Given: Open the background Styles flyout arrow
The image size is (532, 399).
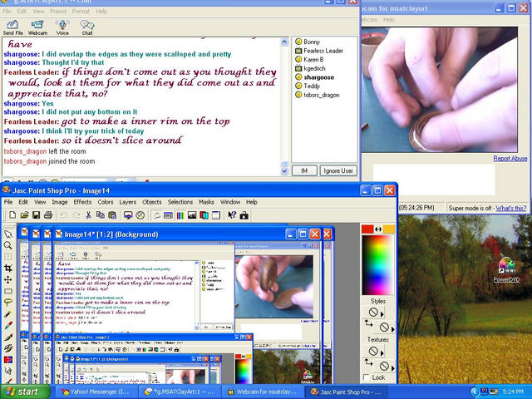Looking at the screenshot, I should [393, 329].
